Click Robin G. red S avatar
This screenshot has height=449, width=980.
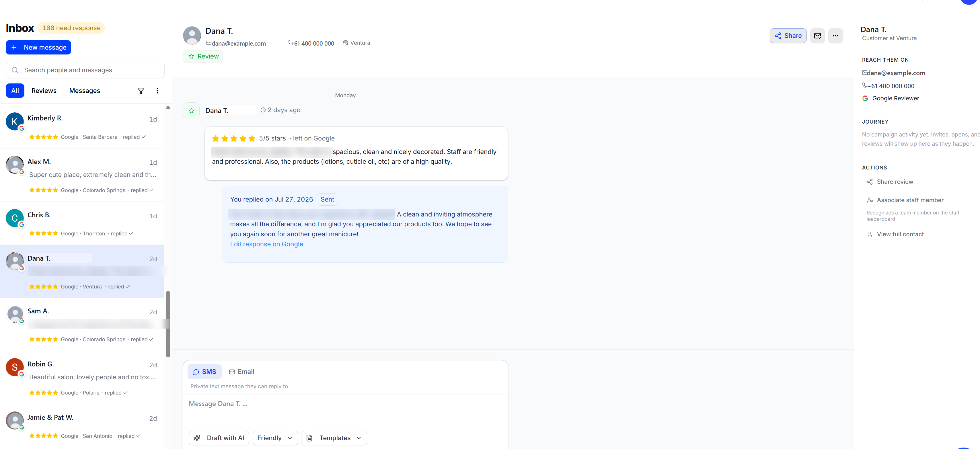(15, 367)
